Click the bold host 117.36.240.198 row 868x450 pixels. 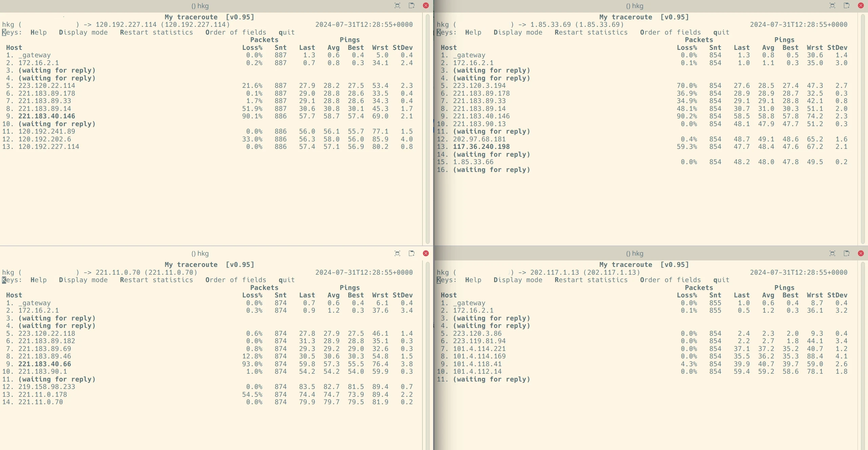coord(481,147)
